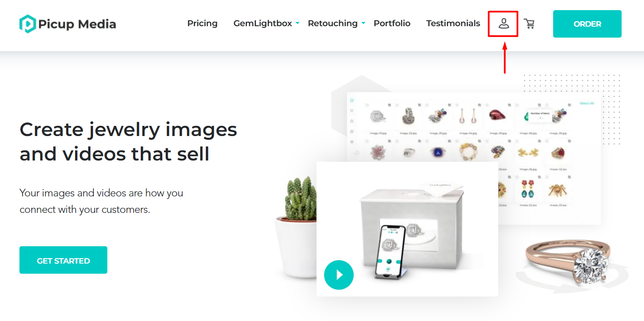Screen dimensions: 644x321
Task: Open the user account icon
Action: coord(503,23)
